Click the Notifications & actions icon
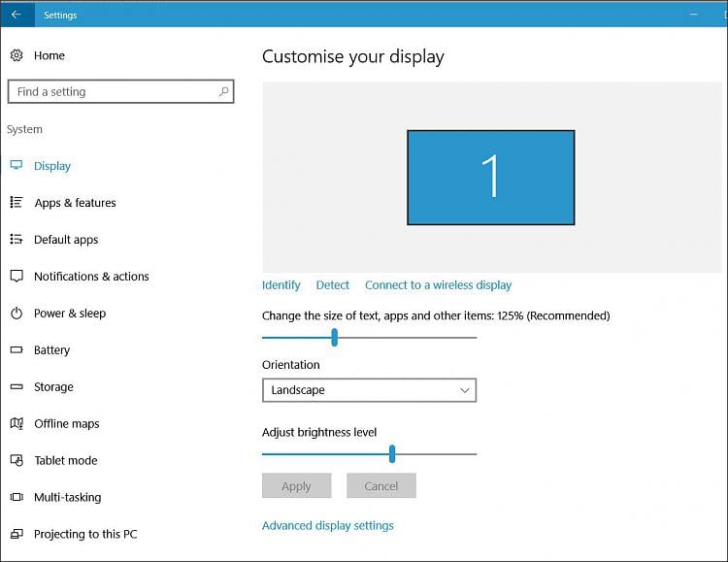 pos(17,276)
